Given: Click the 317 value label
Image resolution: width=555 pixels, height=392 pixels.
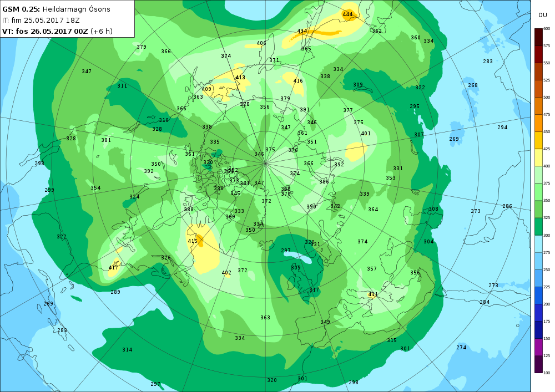Looking at the screenshot, I should coord(314,290).
